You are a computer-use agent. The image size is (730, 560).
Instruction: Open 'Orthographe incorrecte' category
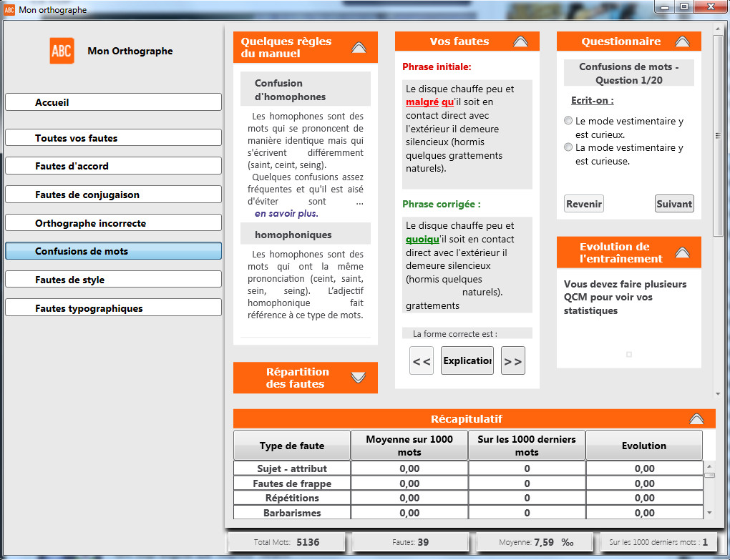[113, 223]
